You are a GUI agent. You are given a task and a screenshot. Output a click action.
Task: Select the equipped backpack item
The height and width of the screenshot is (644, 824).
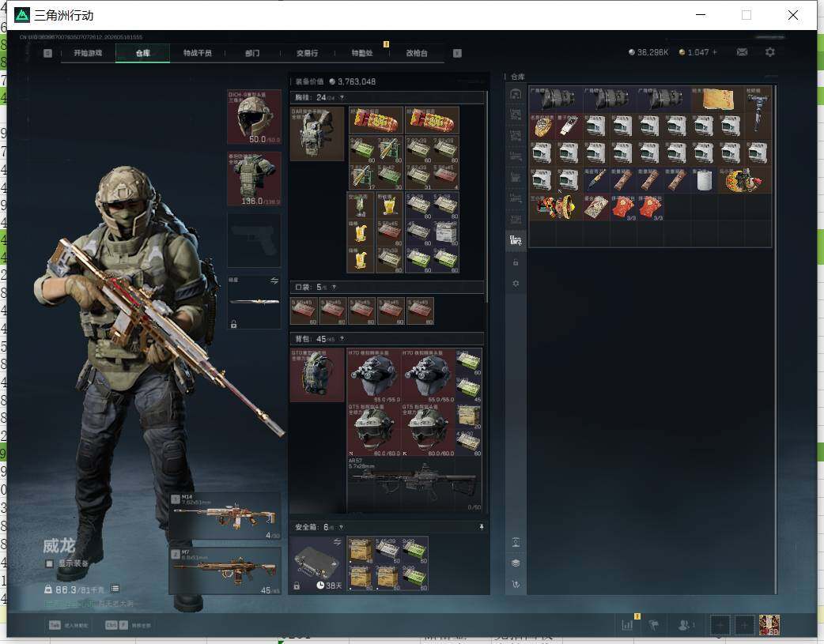click(x=317, y=375)
